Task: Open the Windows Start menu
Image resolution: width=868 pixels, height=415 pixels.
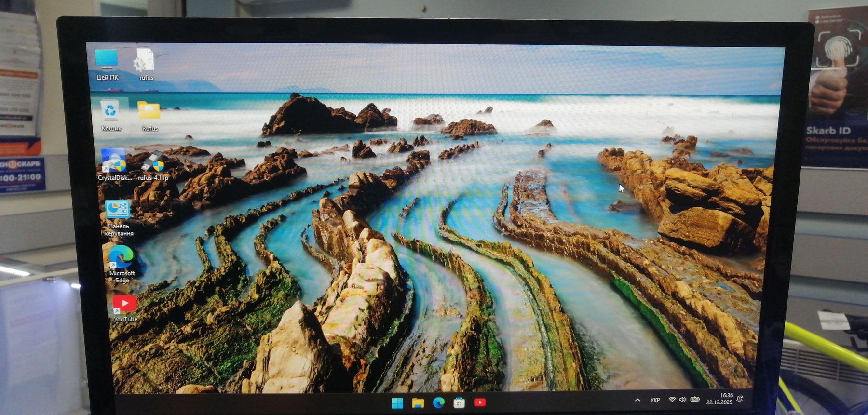Action: coord(397,403)
